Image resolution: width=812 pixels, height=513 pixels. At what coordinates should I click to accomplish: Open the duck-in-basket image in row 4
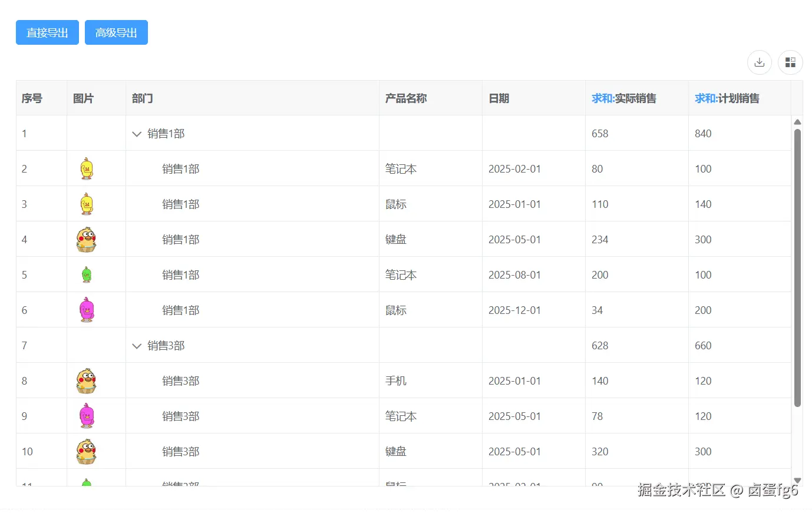[x=87, y=239]
